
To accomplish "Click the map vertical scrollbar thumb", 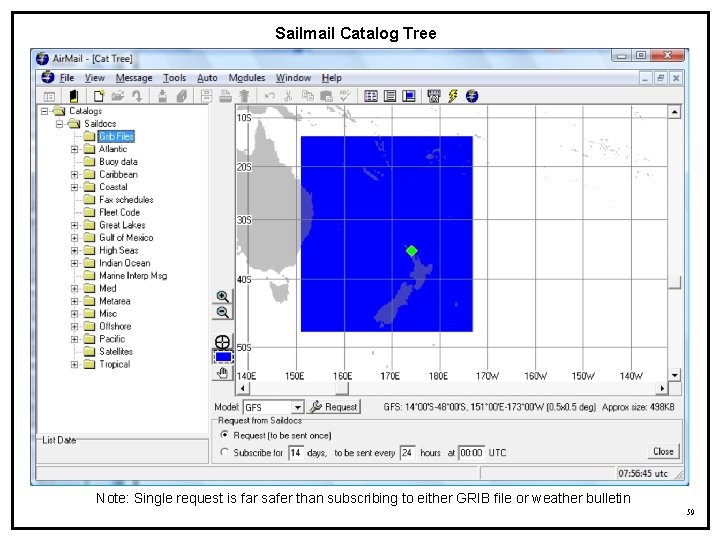I will (x=674, y=282).
